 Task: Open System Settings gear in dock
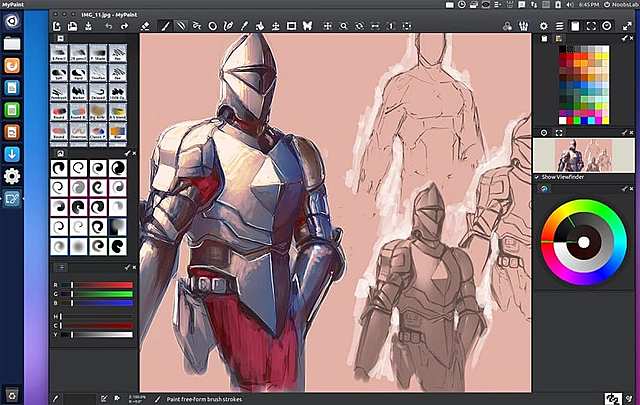click(x=12, y=176)
